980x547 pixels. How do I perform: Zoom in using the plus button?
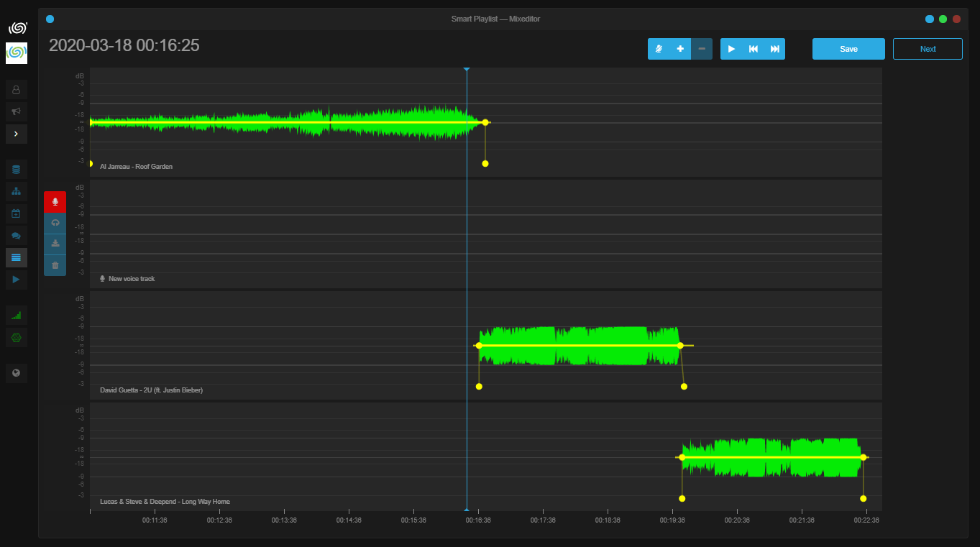coord(679,48)
